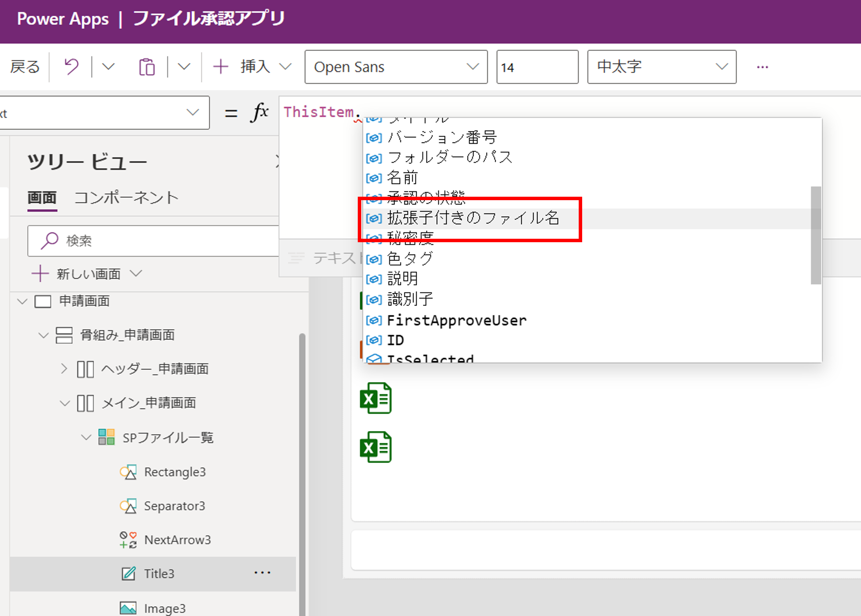Open the undo dropdown arrow
This screenshot has height=616, width=861.
point(108,67)
